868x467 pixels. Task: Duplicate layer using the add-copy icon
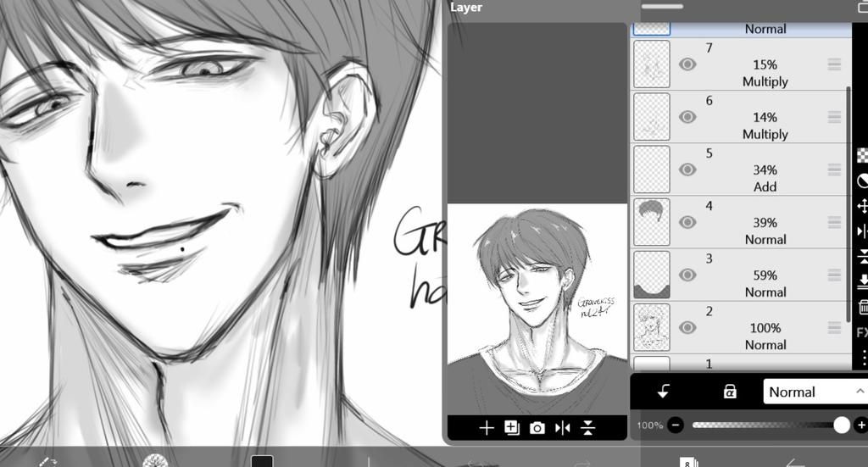coord(512,428)
